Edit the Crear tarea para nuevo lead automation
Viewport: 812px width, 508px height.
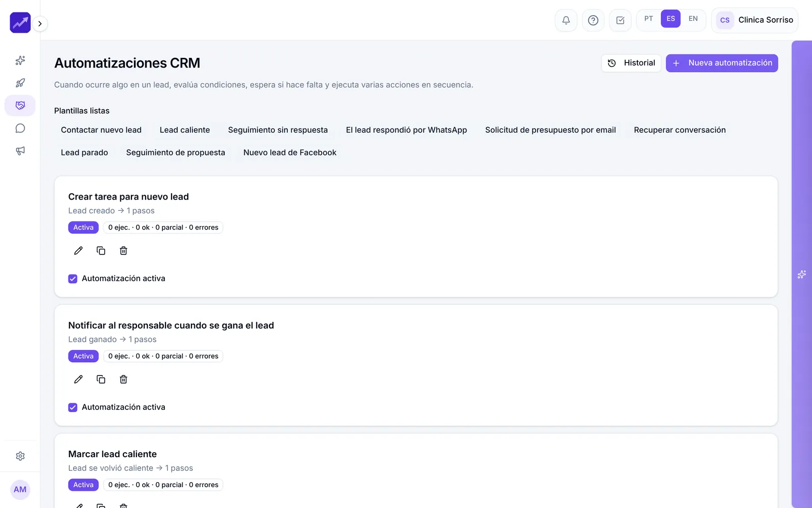78,251
